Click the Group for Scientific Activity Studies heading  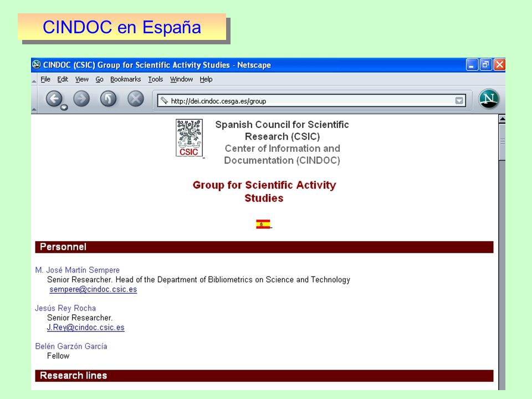(264, 191)
